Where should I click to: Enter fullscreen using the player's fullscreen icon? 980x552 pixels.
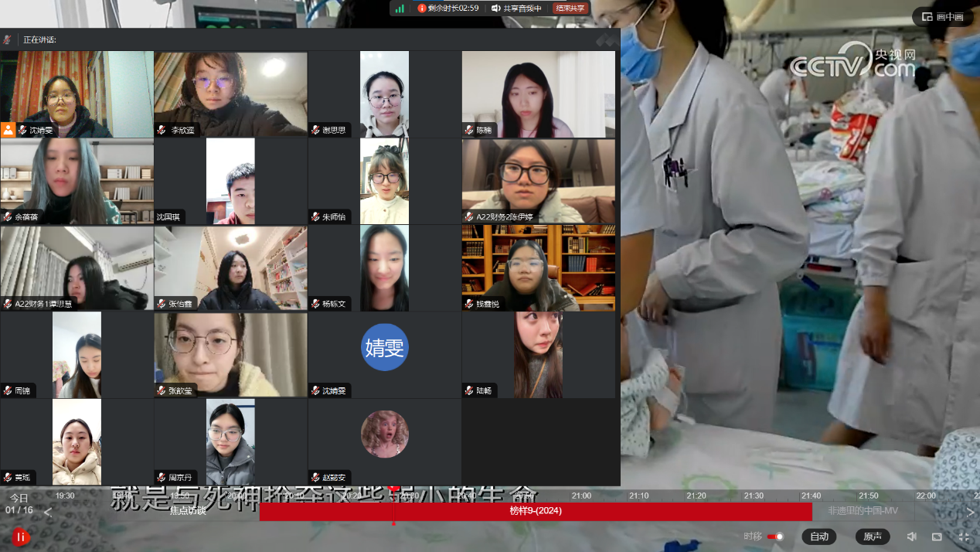click(x=964, y=537)
